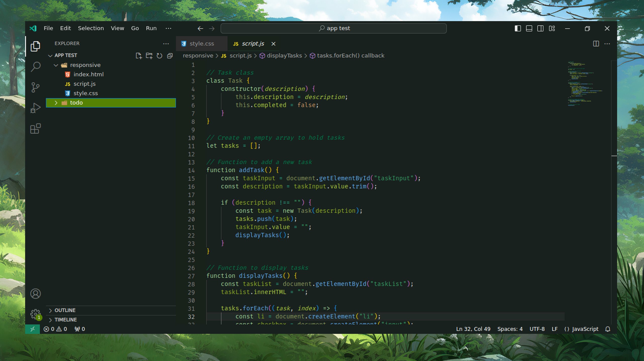Split the editor to the right
Screen dimensions: 644x361
click(596, 44)
